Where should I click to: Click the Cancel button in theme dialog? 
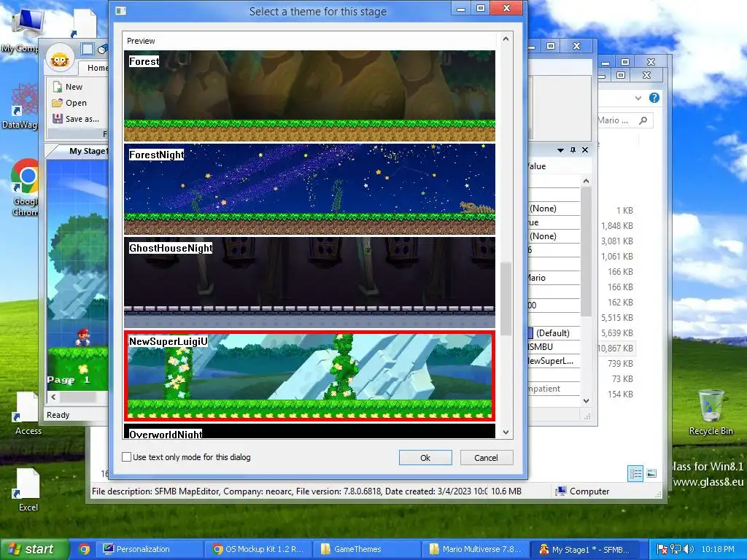point(486,458)
